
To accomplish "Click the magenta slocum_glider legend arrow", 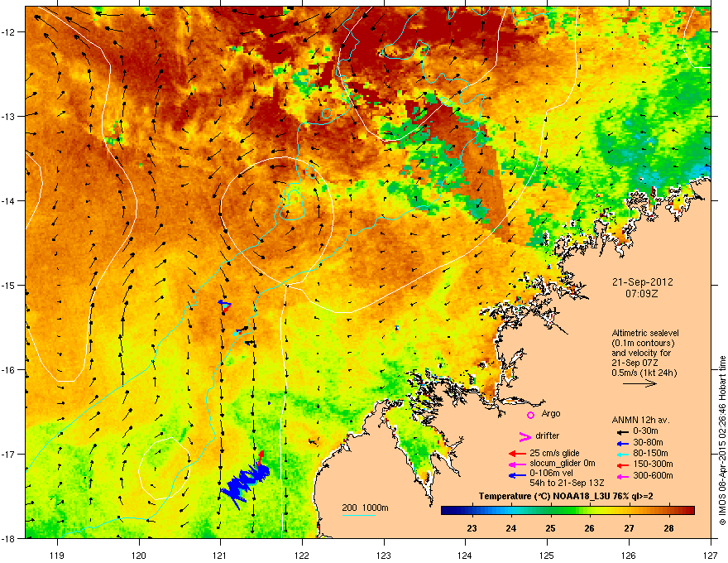I will tap(517, 464).
